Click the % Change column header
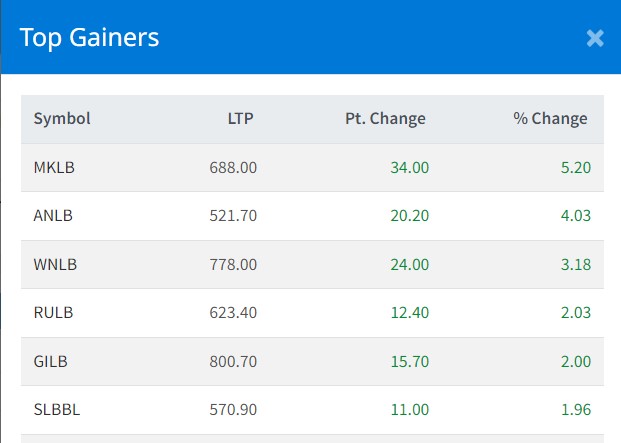 pos(550,119)
